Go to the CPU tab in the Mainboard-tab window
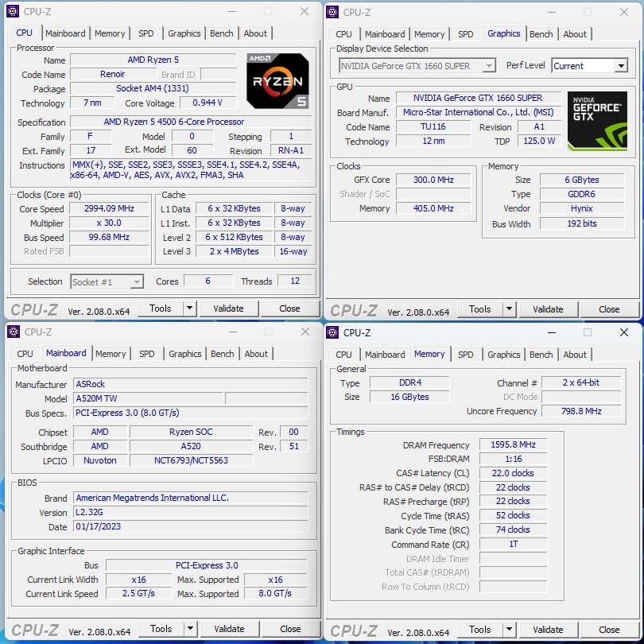The height and width of the screenshot is (644, 644). click(25, 354)
